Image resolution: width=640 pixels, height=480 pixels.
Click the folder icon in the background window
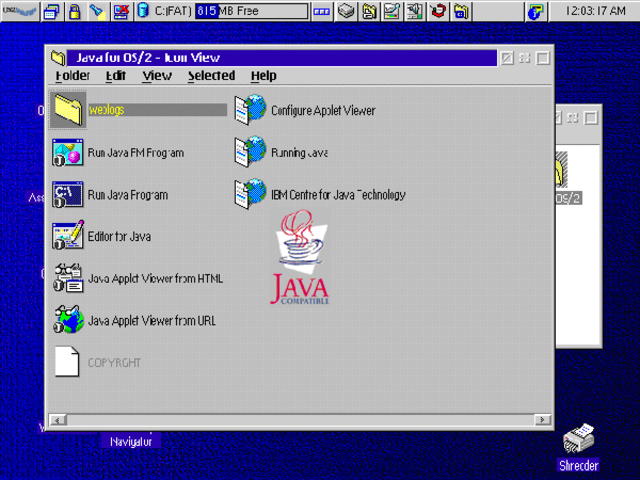point(562,169)
